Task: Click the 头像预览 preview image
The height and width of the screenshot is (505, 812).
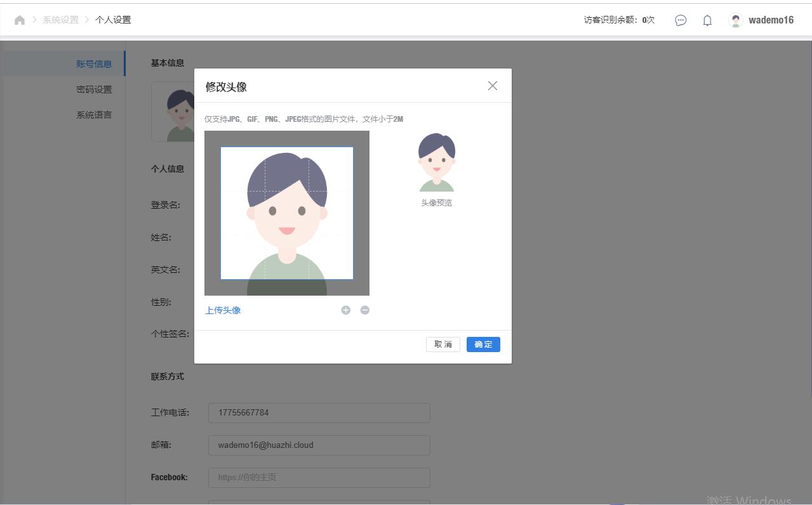Action: [437, 162]
